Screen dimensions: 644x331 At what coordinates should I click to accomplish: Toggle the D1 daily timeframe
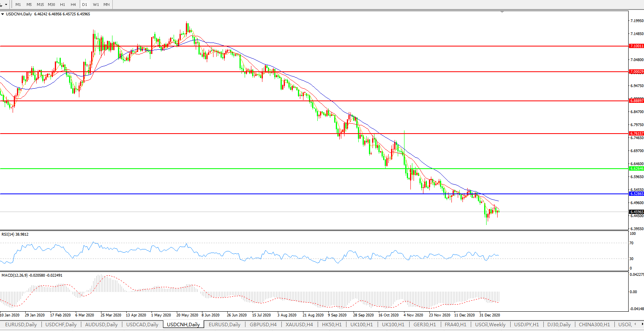[84, 5]
